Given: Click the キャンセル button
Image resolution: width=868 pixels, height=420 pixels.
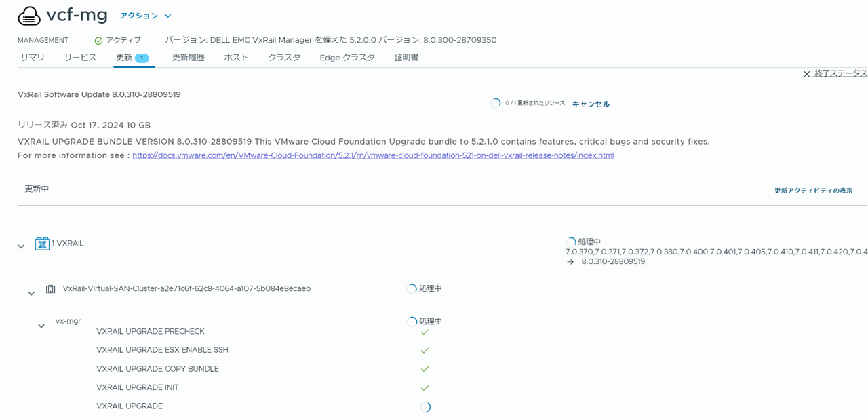Looking at the screenshot, I should coord(591,104).
